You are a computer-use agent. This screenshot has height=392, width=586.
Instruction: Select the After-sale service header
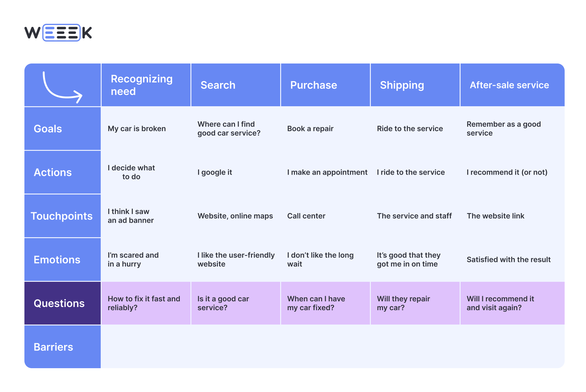coord(509,85)
